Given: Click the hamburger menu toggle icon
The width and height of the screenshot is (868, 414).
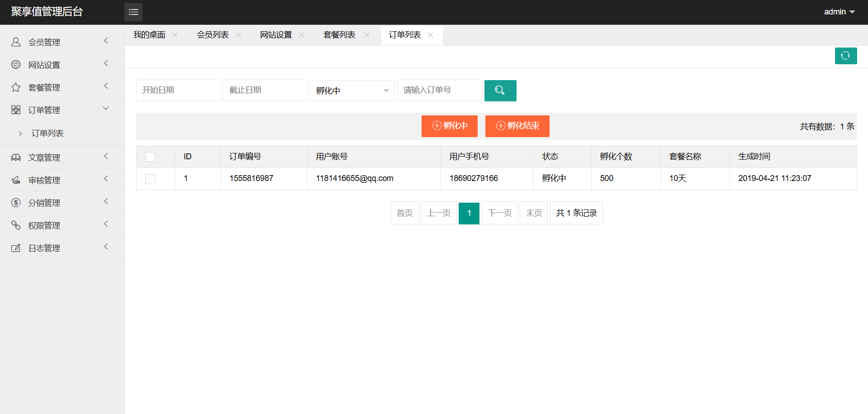Looking at the screenshot, I should pos(133,12).
